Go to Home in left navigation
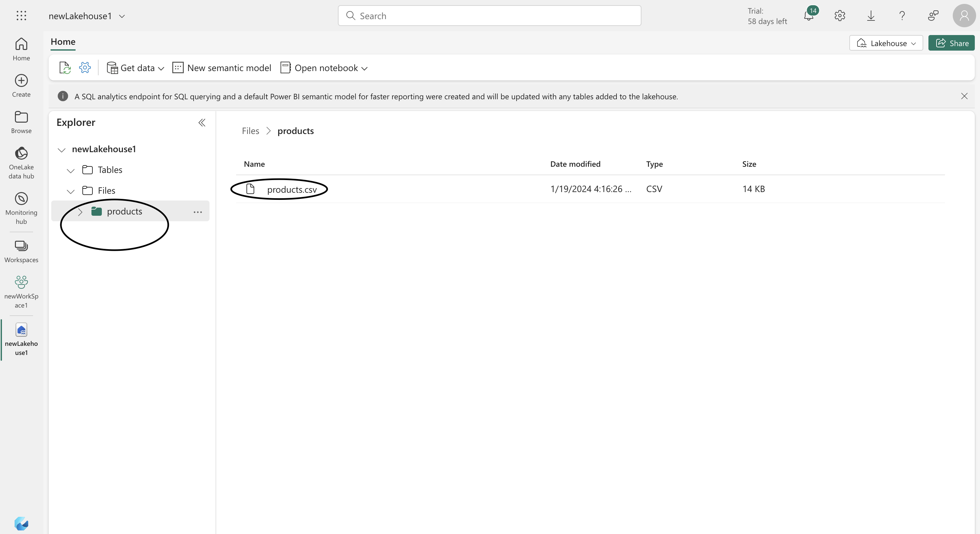This screenshot has width=980, height=534. point(21,49)
